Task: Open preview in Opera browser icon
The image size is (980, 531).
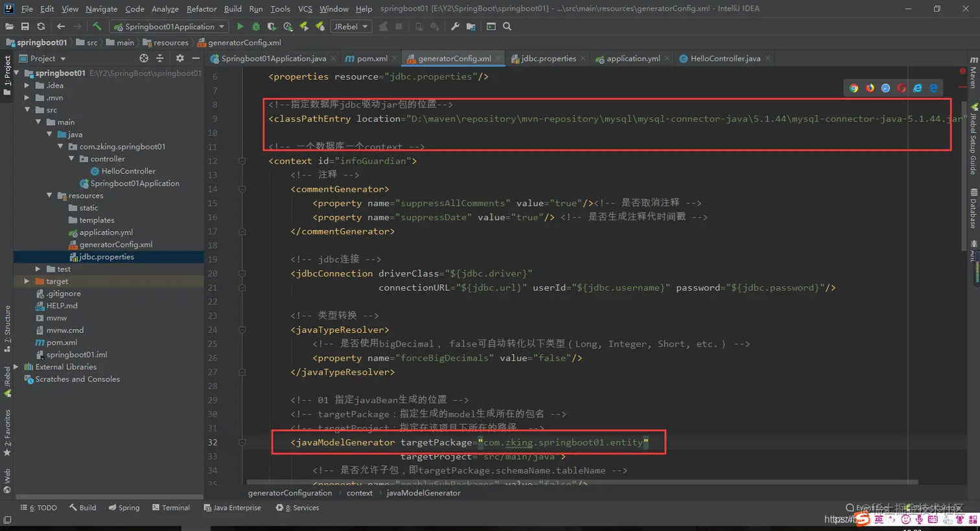Action: tap(902, 88)
